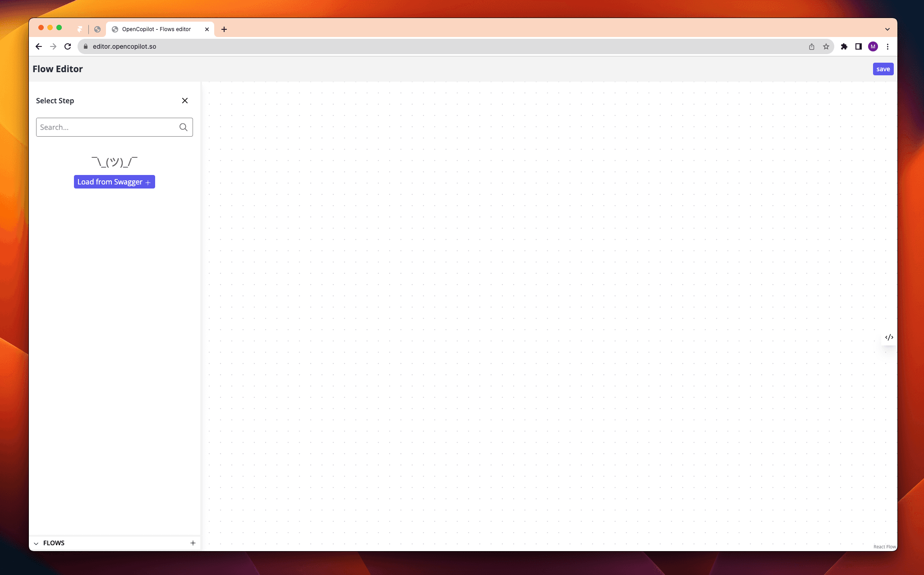The height and width of the screenshot is (575, 924).
Task: Open the Chrome three-dot menu
Action: tap(887, 46)
